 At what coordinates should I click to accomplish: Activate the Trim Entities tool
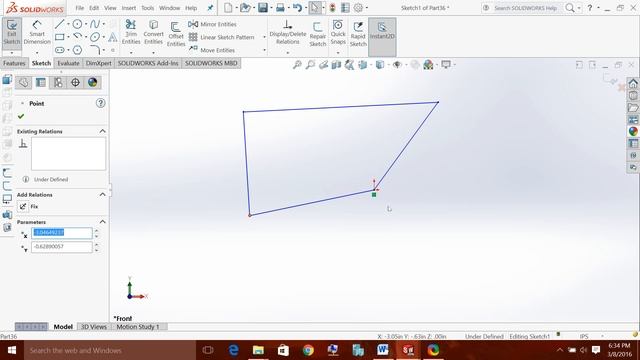coord(131,32)
